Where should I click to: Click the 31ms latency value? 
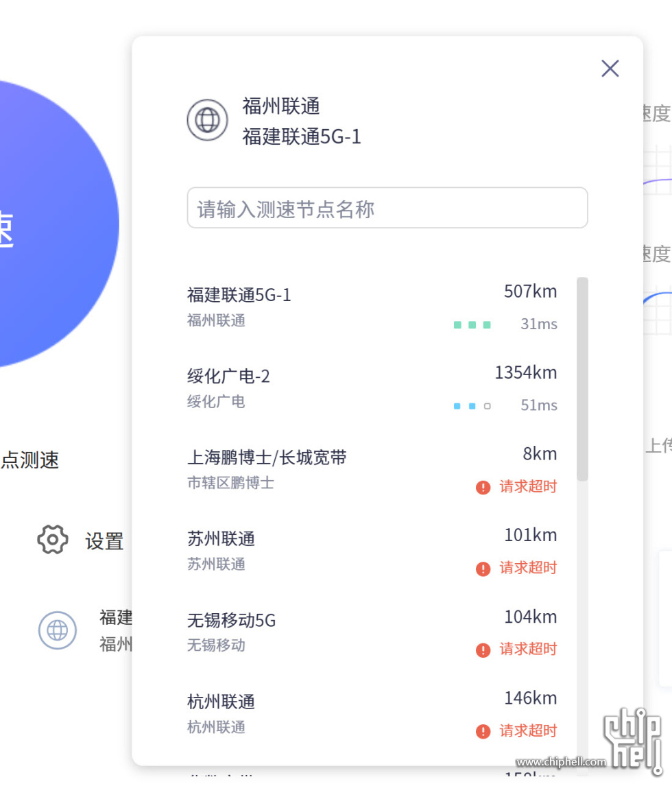click(539, 324)
